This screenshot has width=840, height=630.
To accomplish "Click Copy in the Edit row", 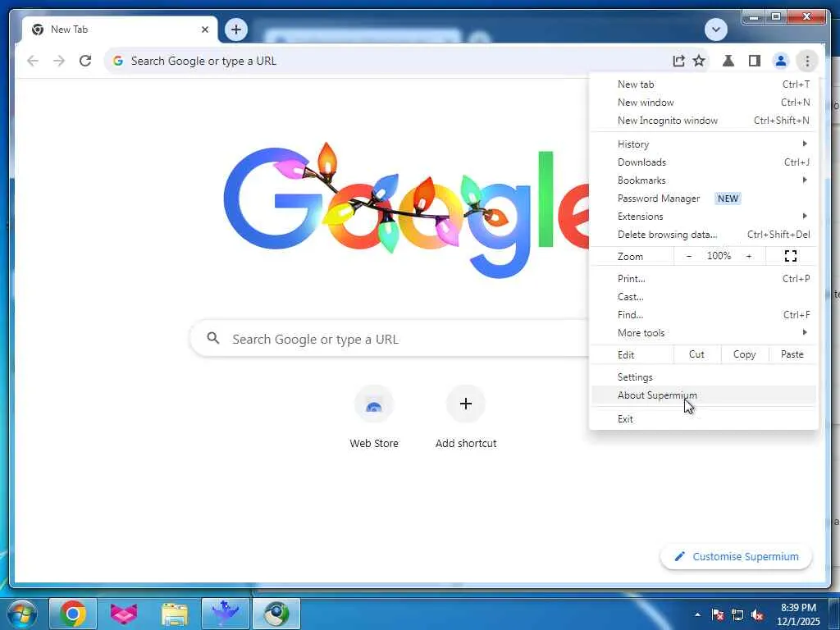I will click(744, 354).
